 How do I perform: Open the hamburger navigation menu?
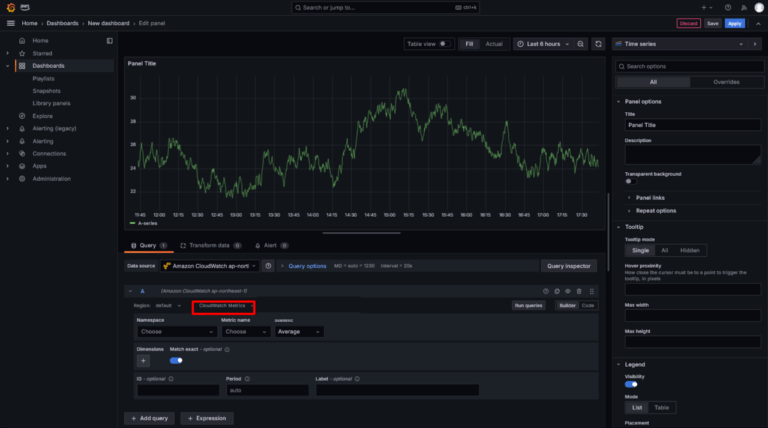click(11, 23)
